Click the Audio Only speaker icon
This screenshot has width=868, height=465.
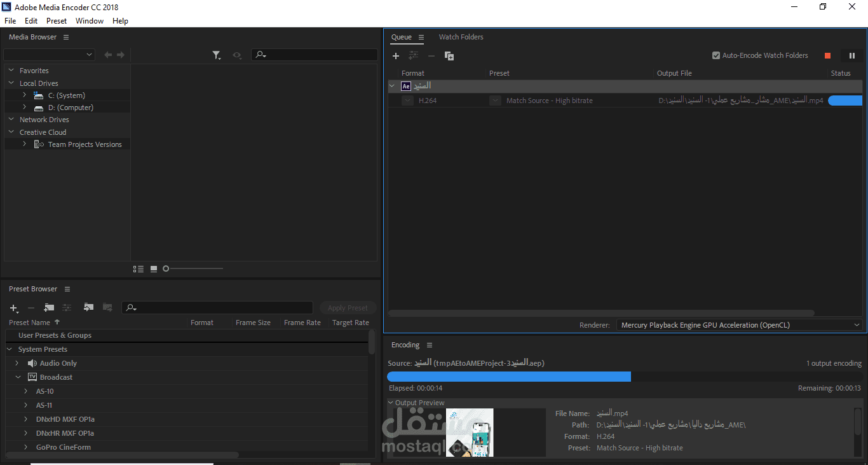pos(32,363)
